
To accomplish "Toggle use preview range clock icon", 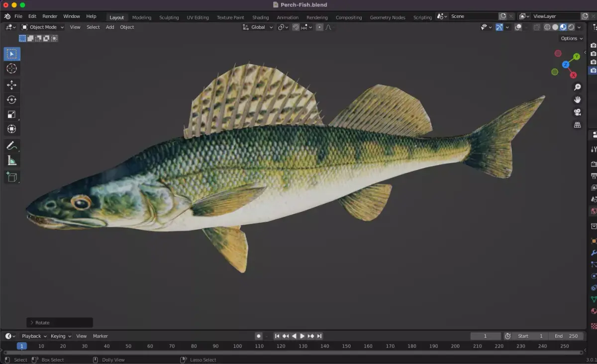I will pyautogui.click(x=507, y=336).
